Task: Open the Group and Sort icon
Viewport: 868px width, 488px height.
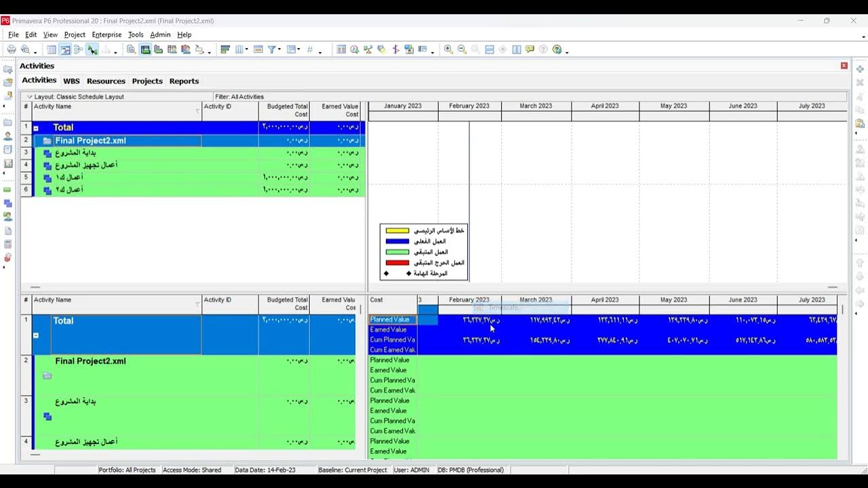Action: click(x=292, y=49)
